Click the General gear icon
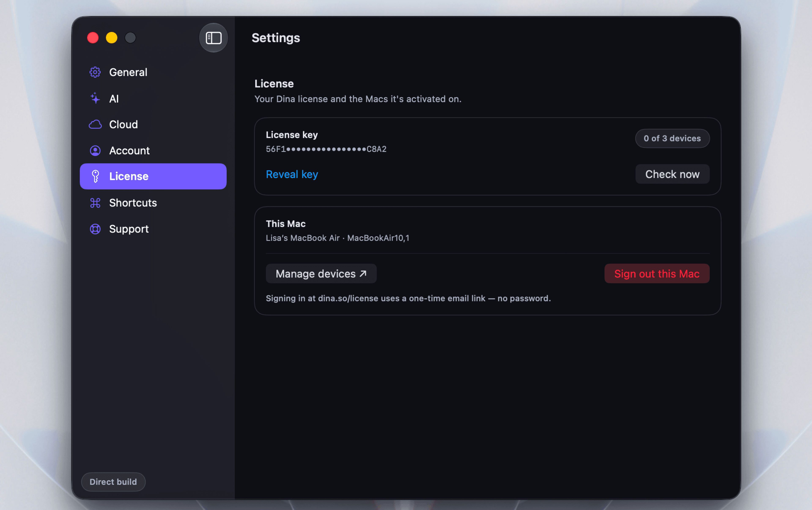This screenshot has height=510, width=812. tap(95, 72)
